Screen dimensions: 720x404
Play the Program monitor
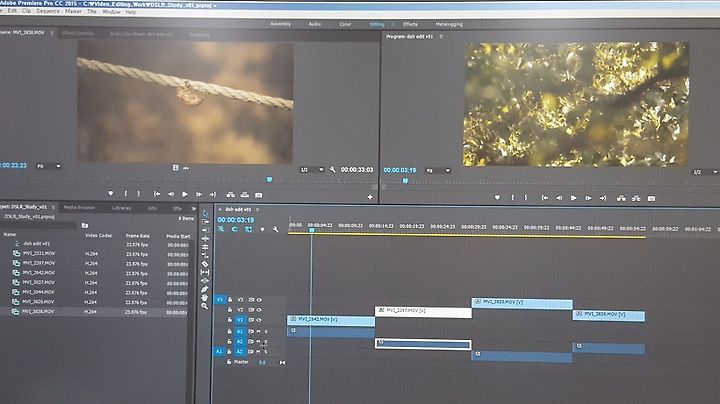point(574,198)
